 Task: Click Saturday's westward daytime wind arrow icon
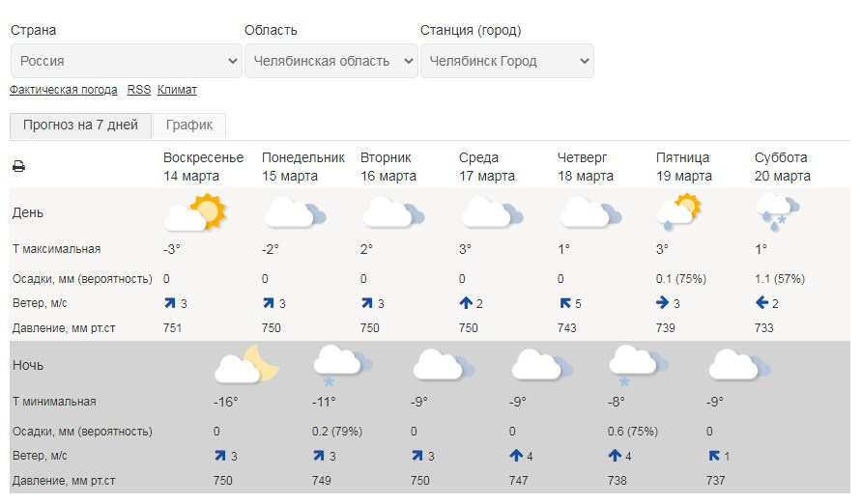[x=761, y=302]
